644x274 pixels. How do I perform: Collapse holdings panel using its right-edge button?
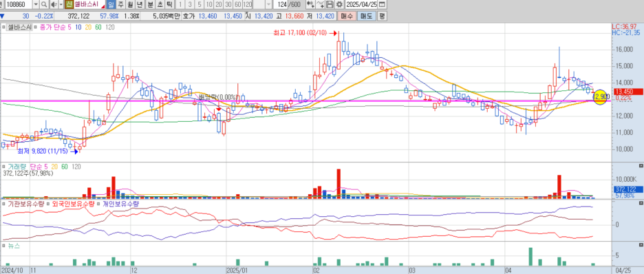[x=641, y=202]
